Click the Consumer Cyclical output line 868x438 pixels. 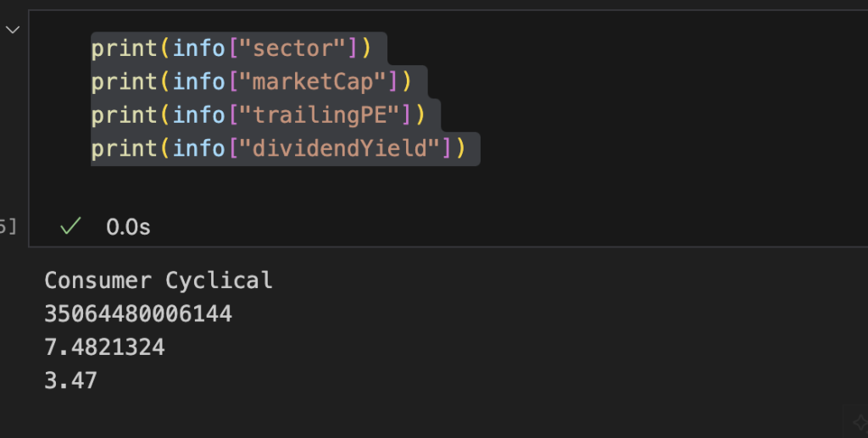click(159, 280)
